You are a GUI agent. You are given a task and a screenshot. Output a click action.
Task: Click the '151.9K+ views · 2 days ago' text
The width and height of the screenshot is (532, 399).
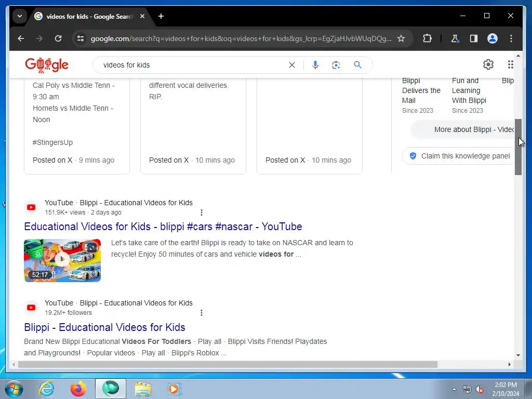tap(83, 212)
